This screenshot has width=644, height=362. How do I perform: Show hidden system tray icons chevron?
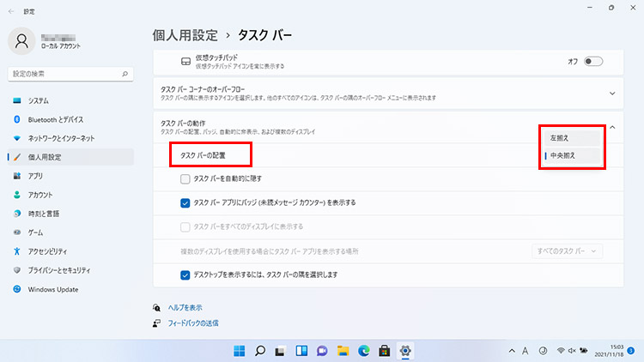point(513,350)
